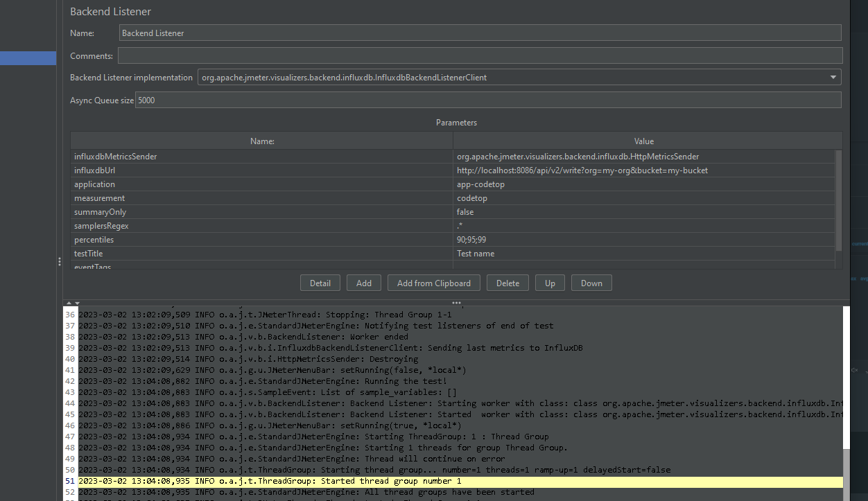Click the Value column header

(x=644, y=141)
